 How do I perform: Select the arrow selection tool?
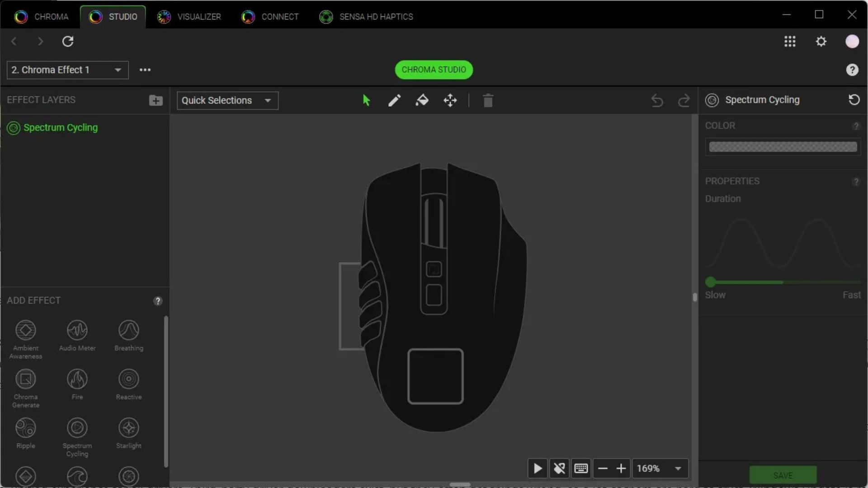point(366,100)
